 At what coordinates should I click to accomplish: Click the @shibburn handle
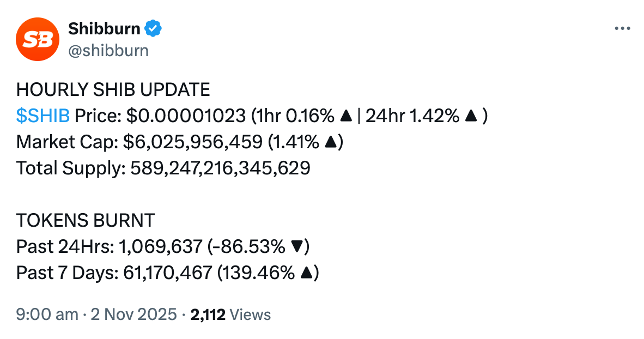click(108, 50)
